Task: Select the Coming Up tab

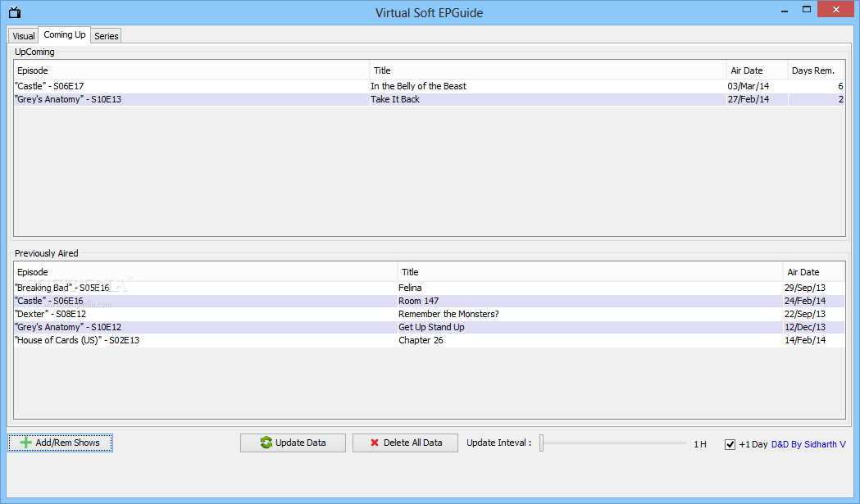Action: (65, 34)
